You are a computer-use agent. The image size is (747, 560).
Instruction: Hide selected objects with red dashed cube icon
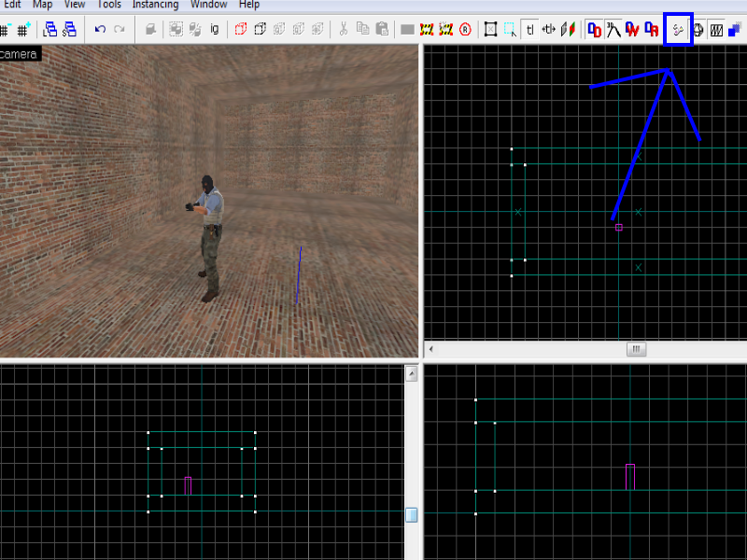pos(241,30)
